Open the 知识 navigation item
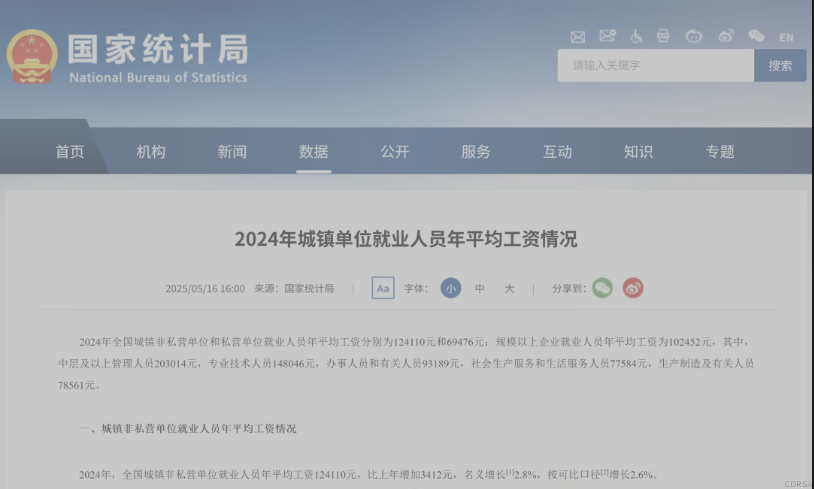The width and height of the screenshot is (814, 489). click(639, 152)
